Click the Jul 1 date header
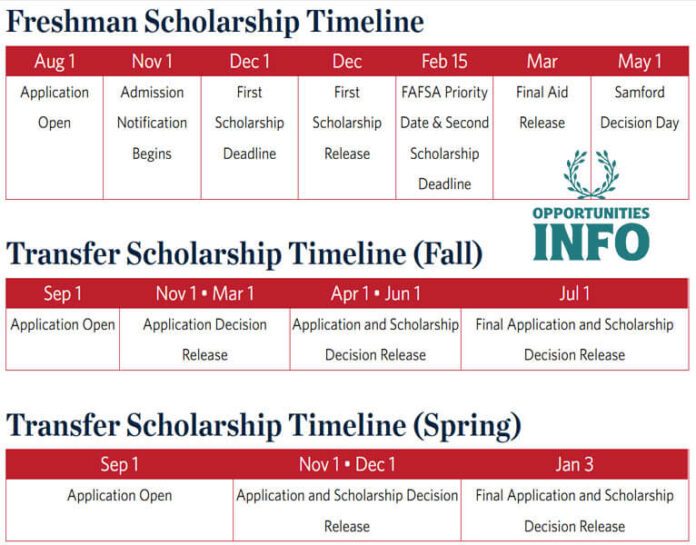The width and height of the screenshot is (696, 545). [574, 294]
